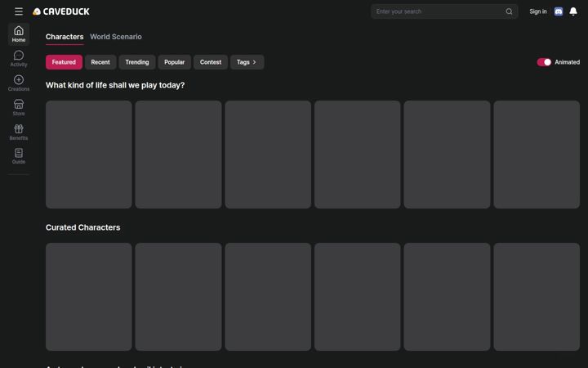Image resolution: width=588 pixels, height=368 pixels.
Task: Select the Featured filter
Action: click(64, 62)
